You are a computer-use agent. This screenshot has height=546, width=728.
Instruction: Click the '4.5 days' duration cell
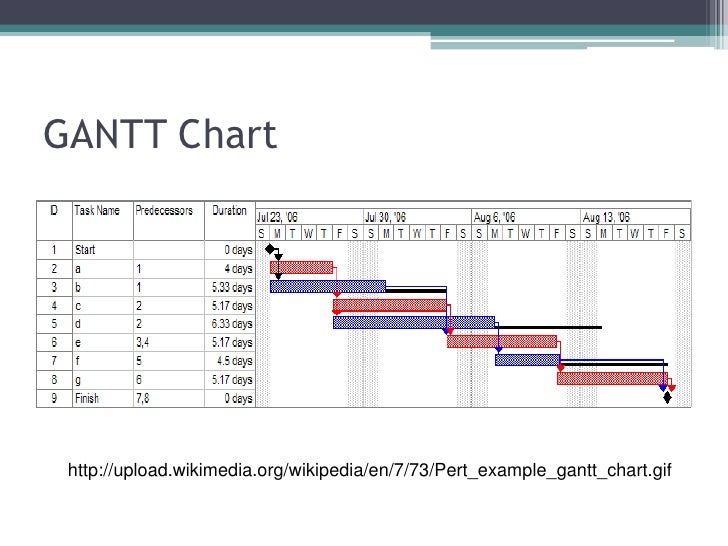229,361
